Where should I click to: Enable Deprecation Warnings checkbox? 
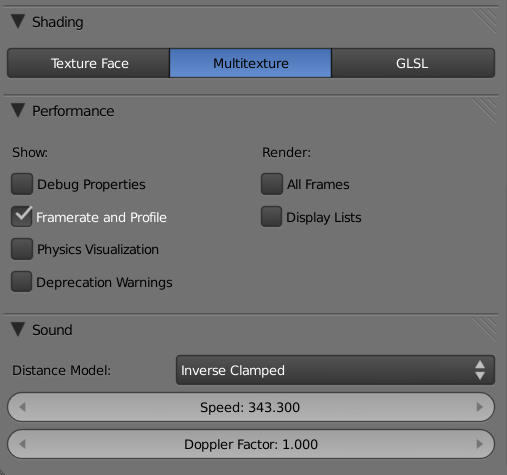(22, 282)
